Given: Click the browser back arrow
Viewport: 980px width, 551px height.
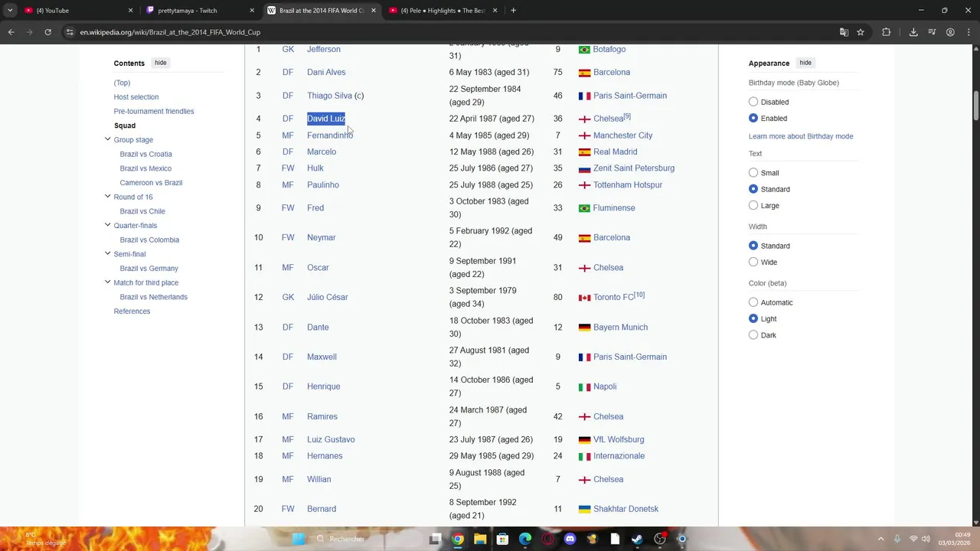Looking at the screenshot, I should [11, 32].
